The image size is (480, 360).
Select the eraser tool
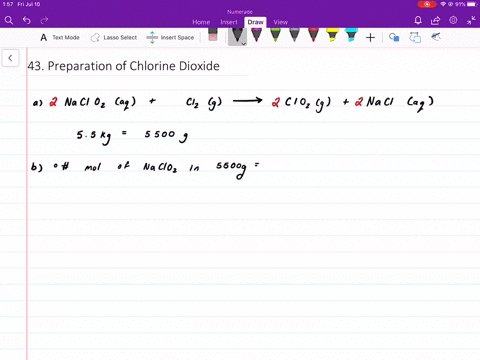[213, 35]
